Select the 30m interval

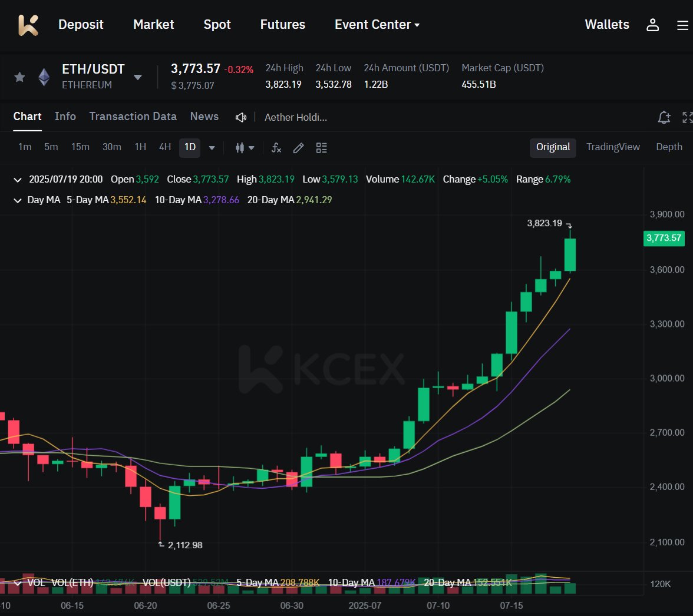click(x=112, y=147)
